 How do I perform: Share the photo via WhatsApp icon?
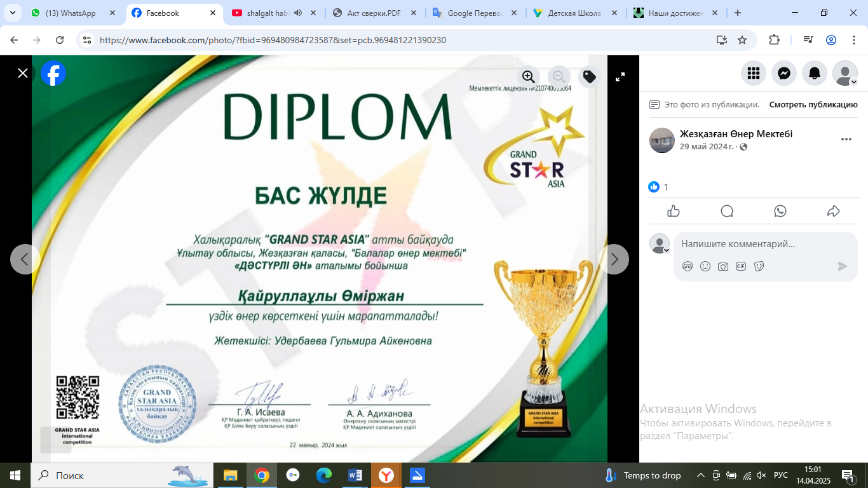coord(780,212)
